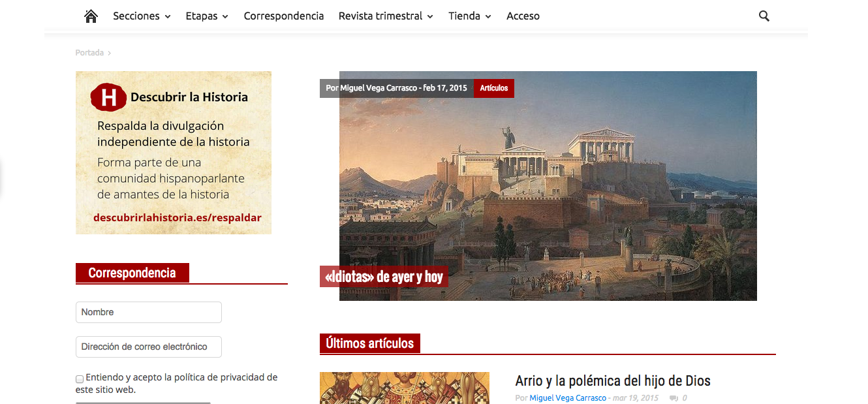Click the Correspondencia sidebar heading
Image resolution: width=868 pixels, height=404 pixels.
click(132, 273)
